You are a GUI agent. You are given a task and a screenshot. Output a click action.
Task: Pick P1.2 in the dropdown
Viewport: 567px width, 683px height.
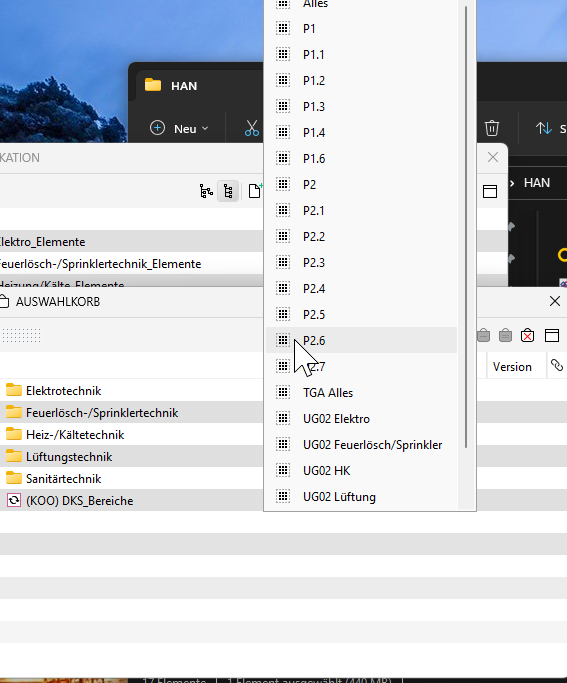tap(361, 81)
